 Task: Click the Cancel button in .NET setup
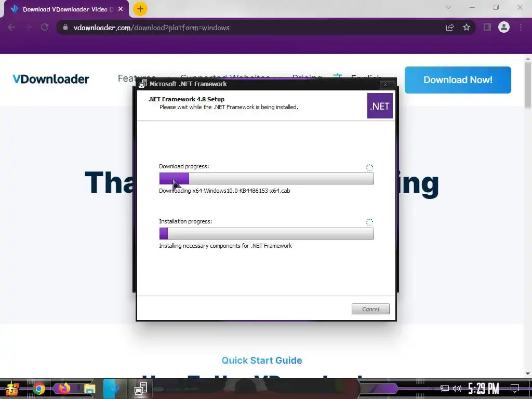coord(370,309)
